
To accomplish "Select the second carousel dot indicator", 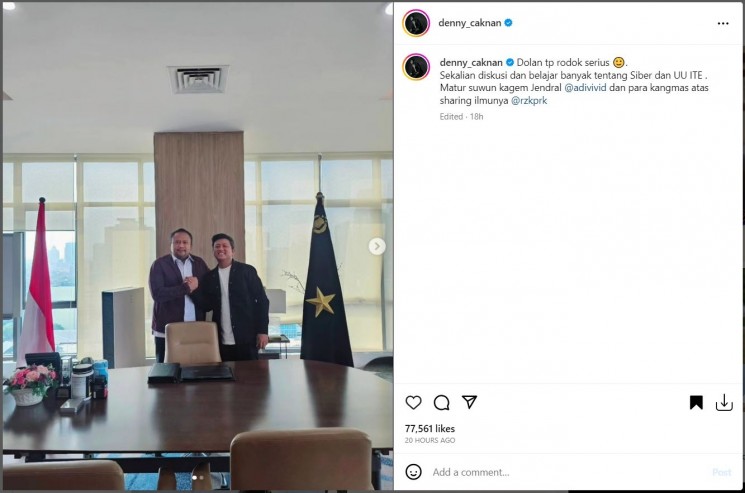I will click(x=201, y=478).
